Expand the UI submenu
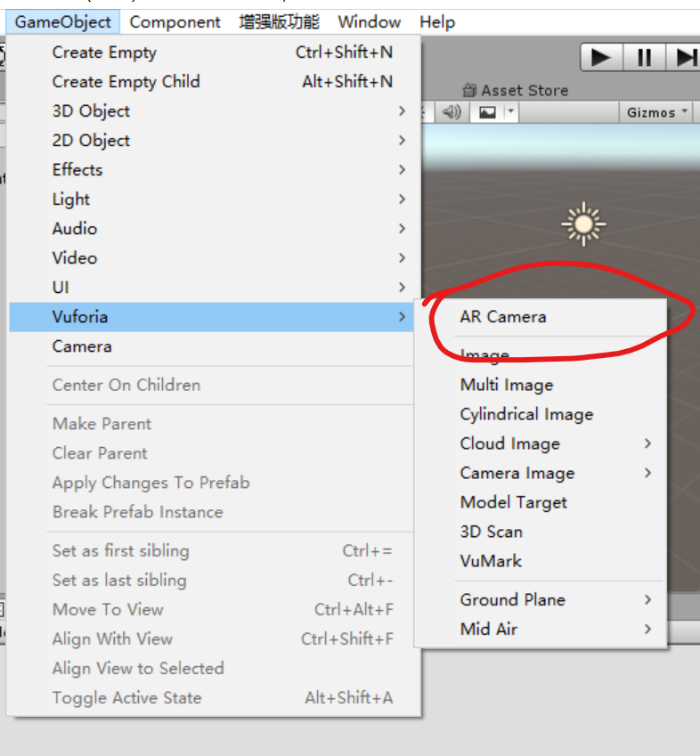 211,288
